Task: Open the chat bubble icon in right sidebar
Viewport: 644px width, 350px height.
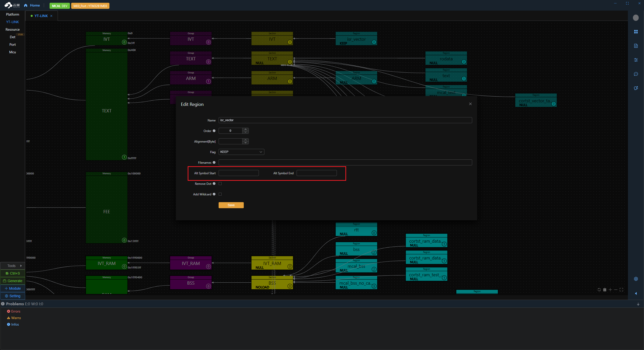Action: [636, 74]
